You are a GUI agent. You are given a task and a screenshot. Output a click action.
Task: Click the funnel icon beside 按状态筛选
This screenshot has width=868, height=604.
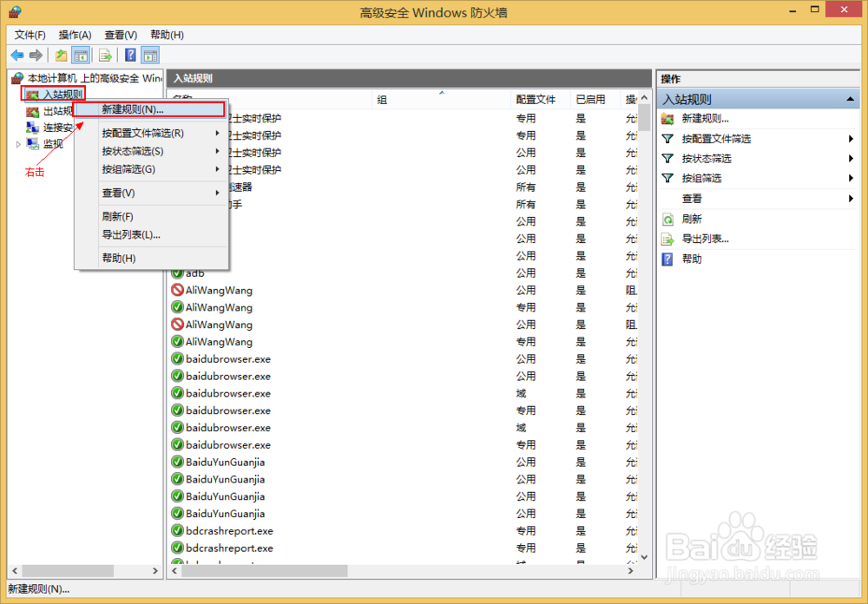click(x=667, y=158)
